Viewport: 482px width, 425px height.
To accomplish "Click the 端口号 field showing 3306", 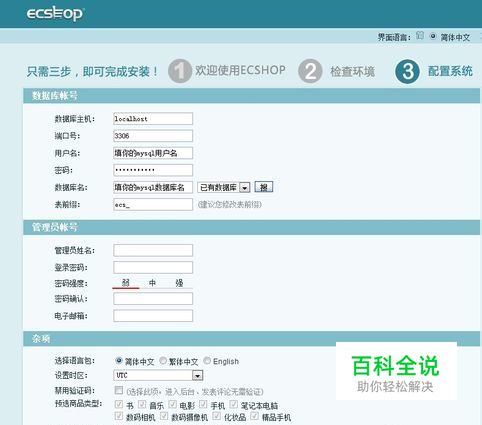I will (x=153, y=136).
